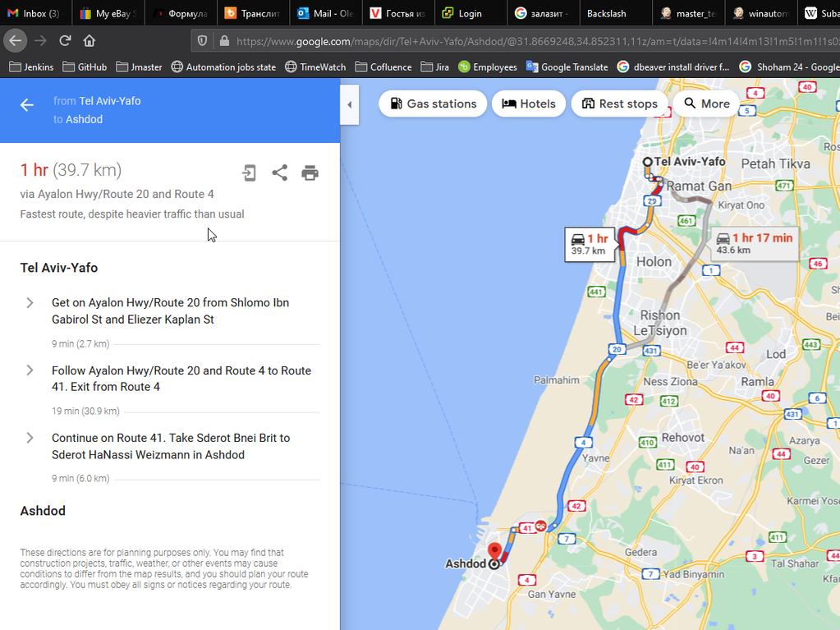Select the 1 hr 17 min alternate route

click(x=755, y=244)
